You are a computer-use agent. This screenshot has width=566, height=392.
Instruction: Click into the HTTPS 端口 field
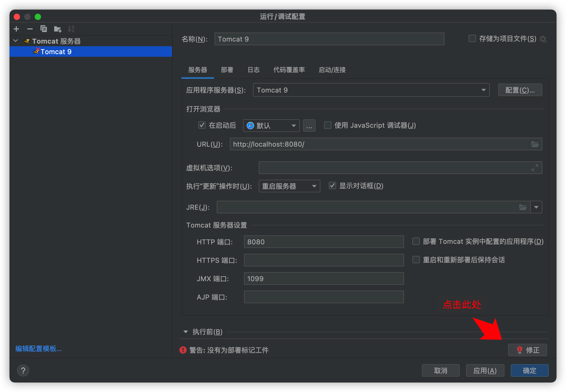click(x=324, y=260)
